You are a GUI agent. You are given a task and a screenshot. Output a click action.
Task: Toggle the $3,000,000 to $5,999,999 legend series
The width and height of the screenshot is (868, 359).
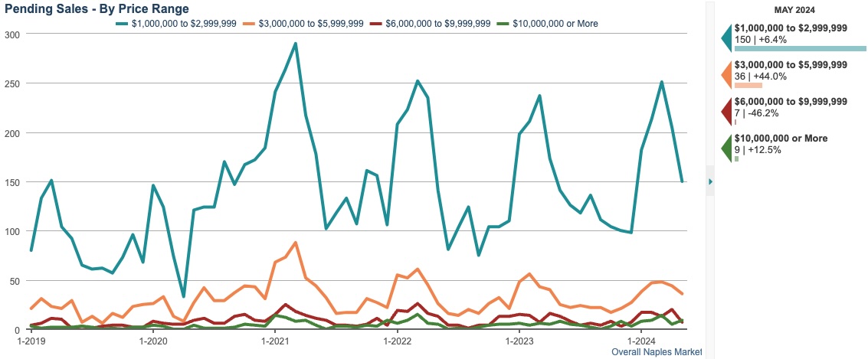click(303, 23)
